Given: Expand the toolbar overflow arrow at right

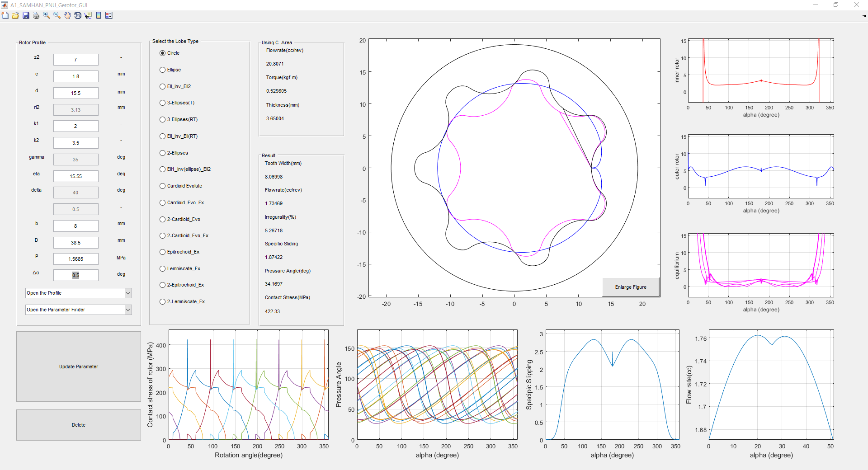Looking at the screenshot, I should (x=864, y=16).
